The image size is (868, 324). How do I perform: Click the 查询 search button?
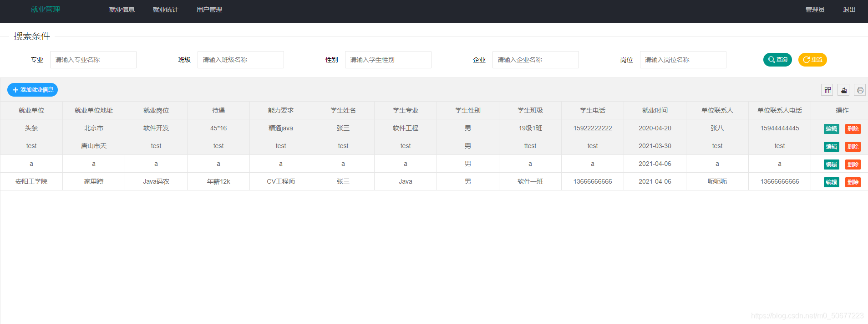pyautogui.click(x=777, y=60)
